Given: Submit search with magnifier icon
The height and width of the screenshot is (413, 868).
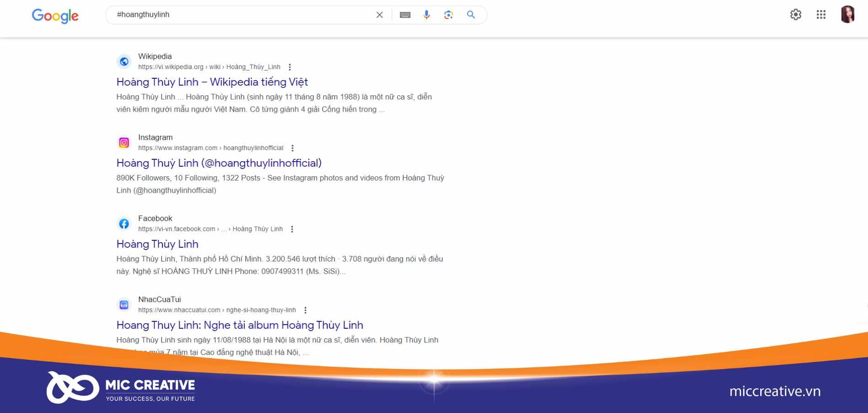Looking at the screenshot, I should pos(471,15).
